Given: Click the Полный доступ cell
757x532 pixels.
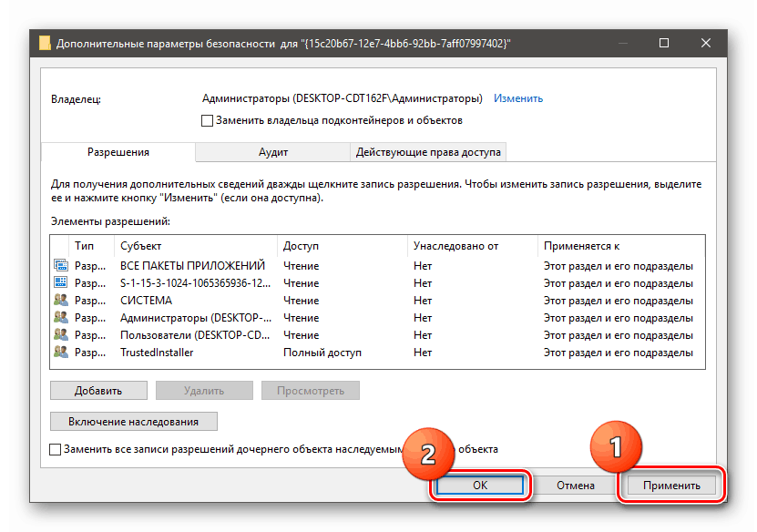Looking at the screenshot, I should coord(322,353).
